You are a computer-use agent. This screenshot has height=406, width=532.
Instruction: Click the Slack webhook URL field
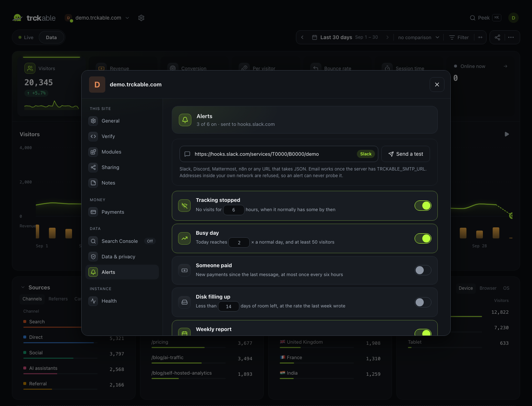(279, 154)
